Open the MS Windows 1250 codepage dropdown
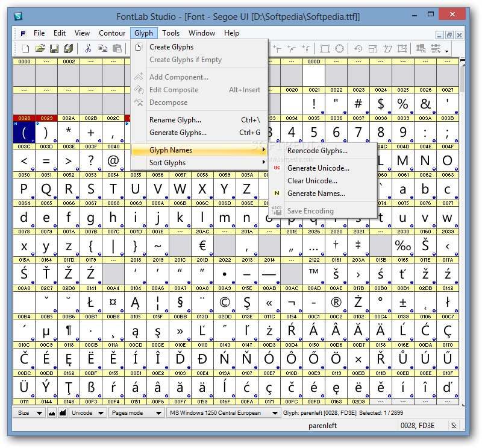Viewport: 482px width, 448px height. [223, 413]
